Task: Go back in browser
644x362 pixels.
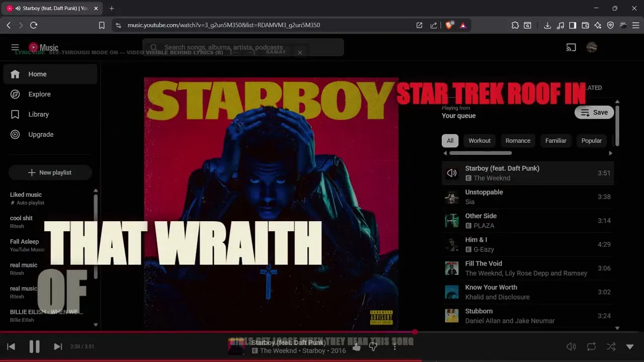Action: pyautogui.click(x=9, y=25)
